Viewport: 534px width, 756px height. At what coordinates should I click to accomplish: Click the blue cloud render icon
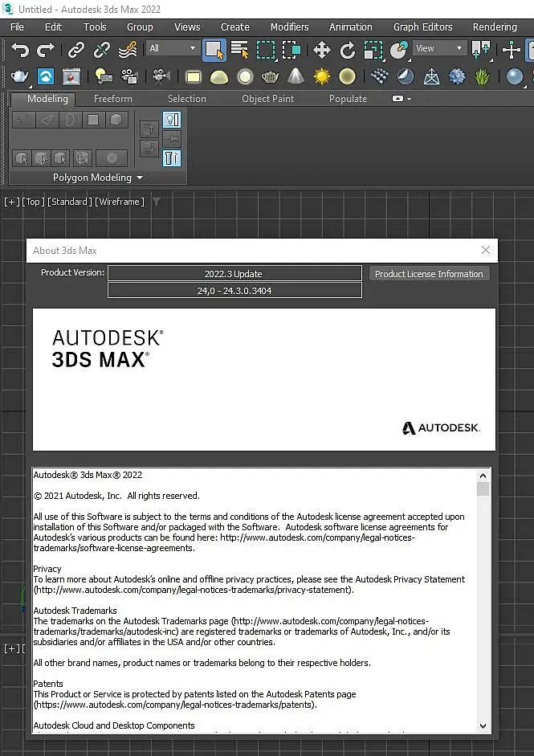[46, 76]
